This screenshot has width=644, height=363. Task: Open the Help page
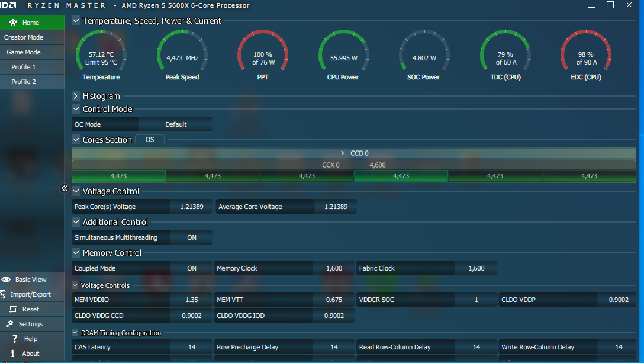(x=32, y=339)
